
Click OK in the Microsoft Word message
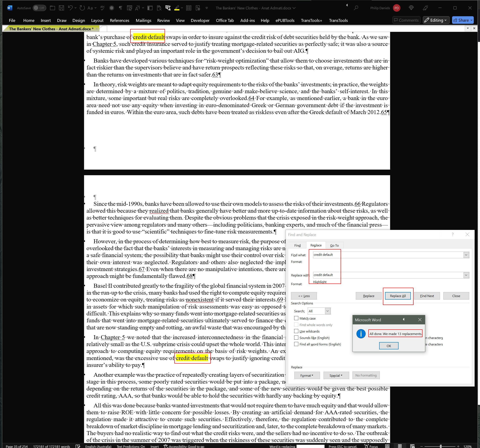click(389, 346)
